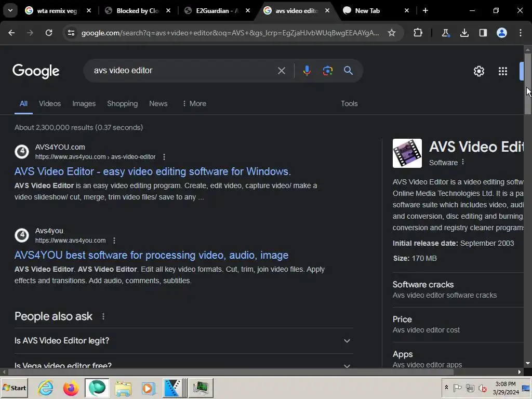532x399 pixels.
Task: Click the taskbar clock showing 3:08 PM
Action: pyautogui.click(x=506, y=388)
